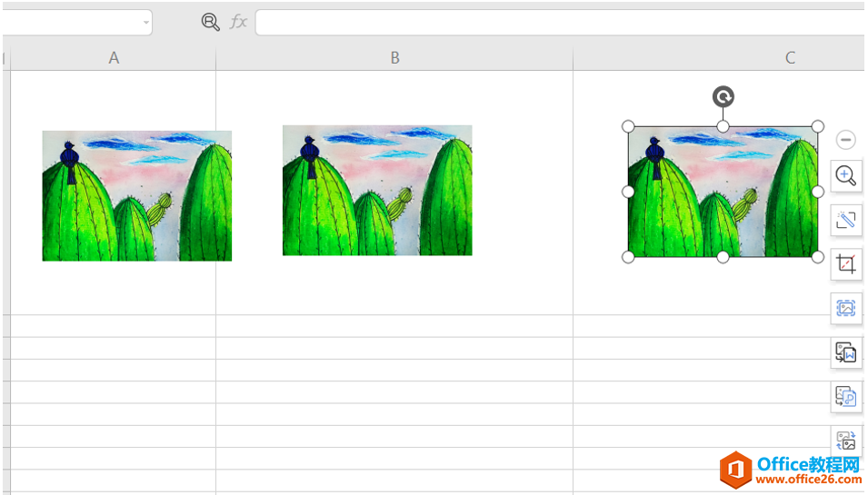The width and height of the screenshot is (868, 495).
Task: Click the top-right resize handle of selected picture
Action: pos(818,126)
